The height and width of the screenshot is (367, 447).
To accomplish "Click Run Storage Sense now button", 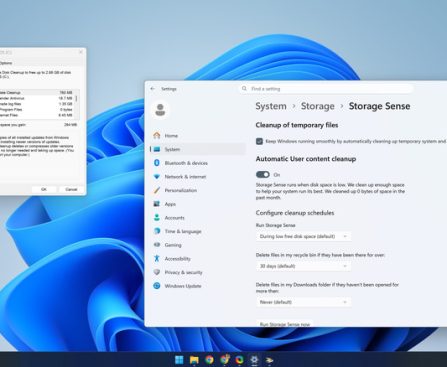I will tap(285, 324).
